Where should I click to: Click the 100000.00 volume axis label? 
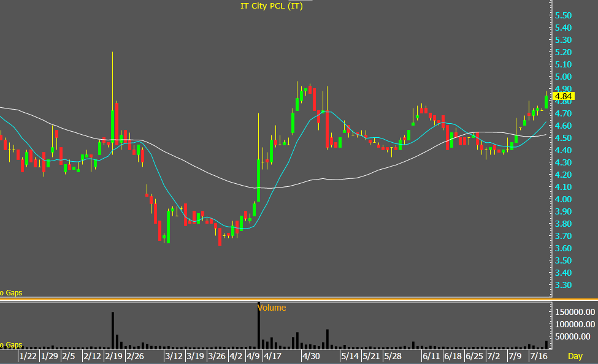575,324
